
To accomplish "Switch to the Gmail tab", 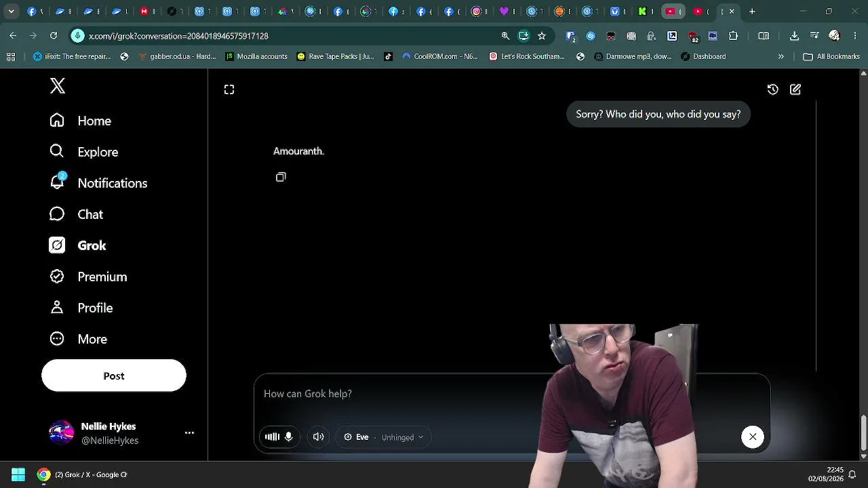I will tap(149, 12).
